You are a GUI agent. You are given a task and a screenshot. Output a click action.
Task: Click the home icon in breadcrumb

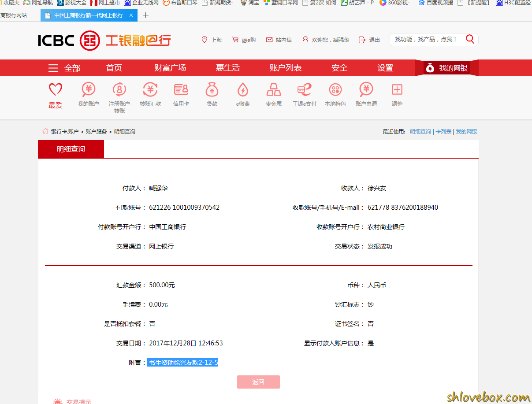(45, 131)
